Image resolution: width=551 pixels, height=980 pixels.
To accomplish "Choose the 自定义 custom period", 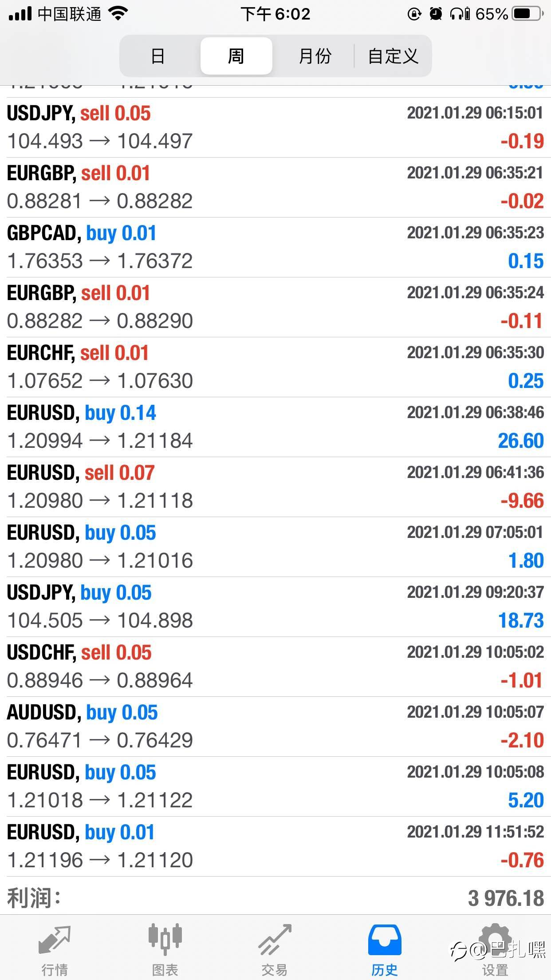I will (x=393, y=56).
